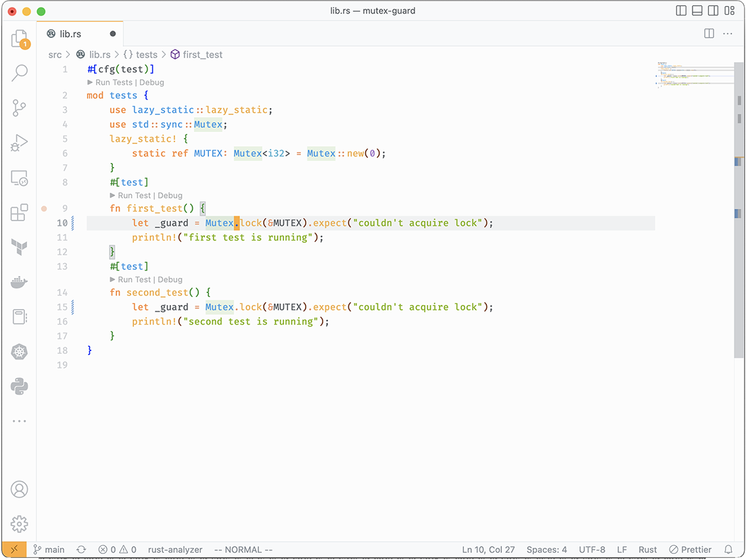Switch git branch via main in status bar
This screenshot has width=746, height=560.
[x=49, y=550]
